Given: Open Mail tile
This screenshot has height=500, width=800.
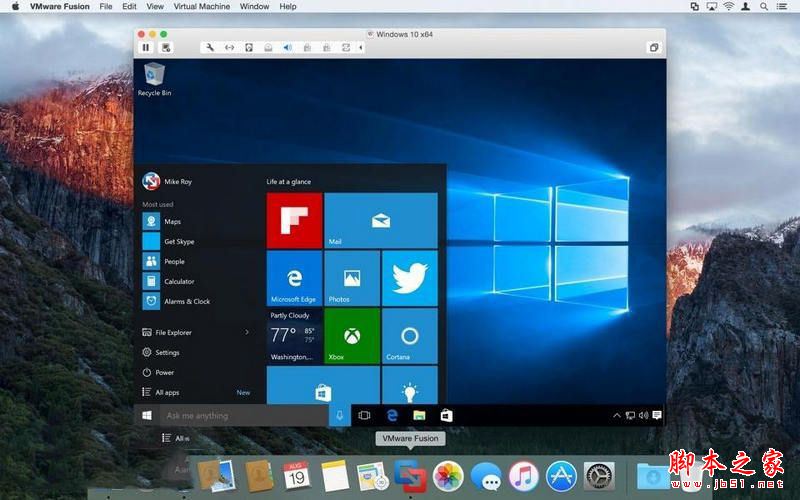Looking at the screenshot, I should 381,220.
